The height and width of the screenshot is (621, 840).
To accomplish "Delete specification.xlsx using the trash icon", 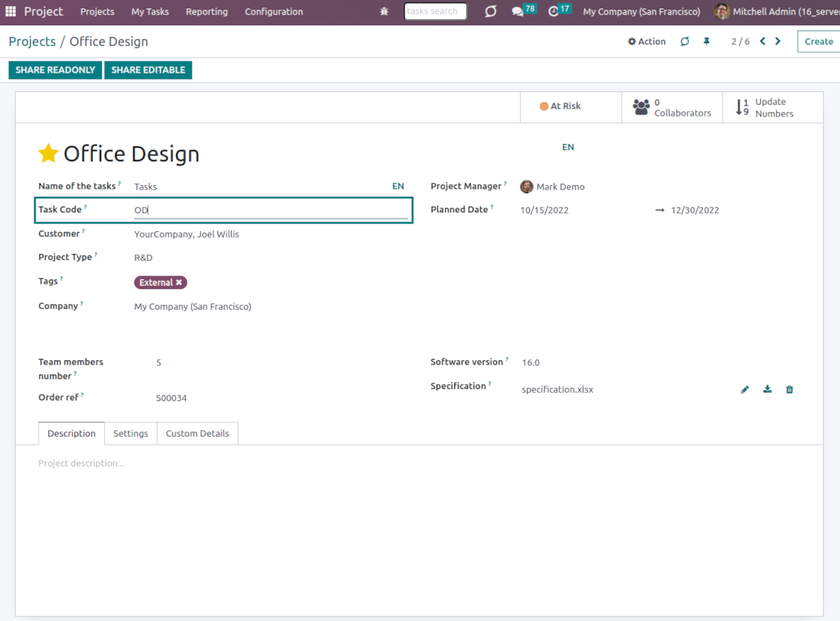I will point(789,389).
